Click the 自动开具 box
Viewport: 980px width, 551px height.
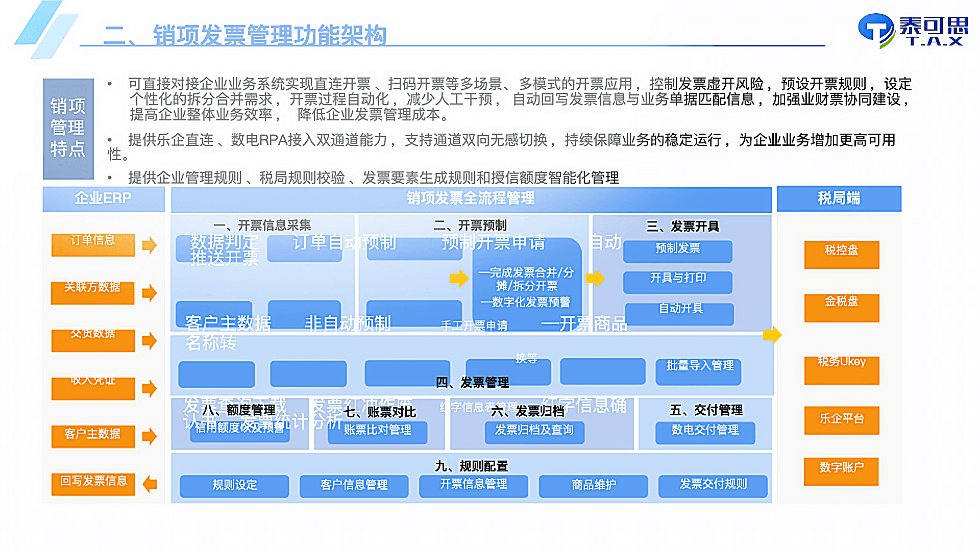coord(678,314)
